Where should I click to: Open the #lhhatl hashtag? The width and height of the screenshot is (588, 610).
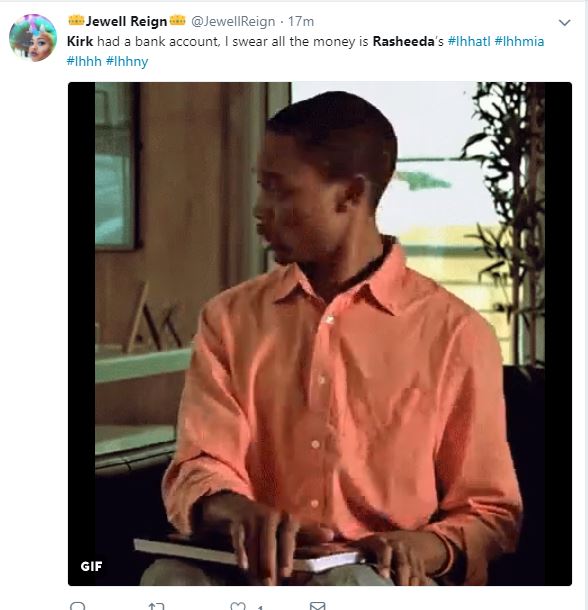(x=469, y=41)
